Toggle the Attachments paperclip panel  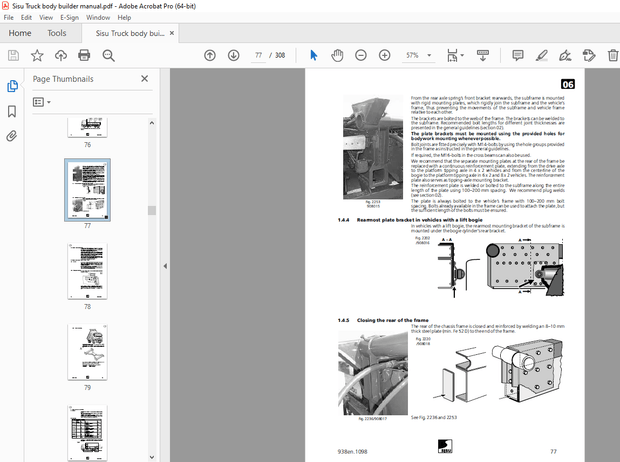(x=13, y=134)
